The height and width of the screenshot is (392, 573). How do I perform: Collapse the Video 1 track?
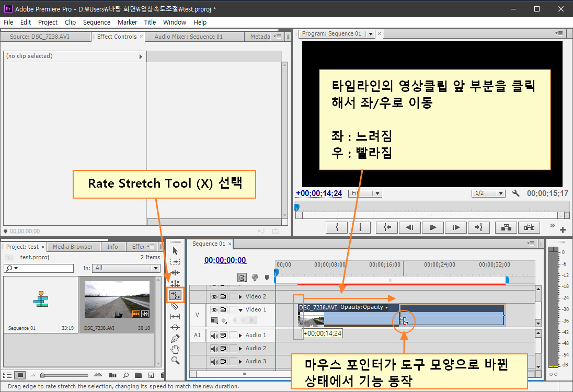coord(240,310)
